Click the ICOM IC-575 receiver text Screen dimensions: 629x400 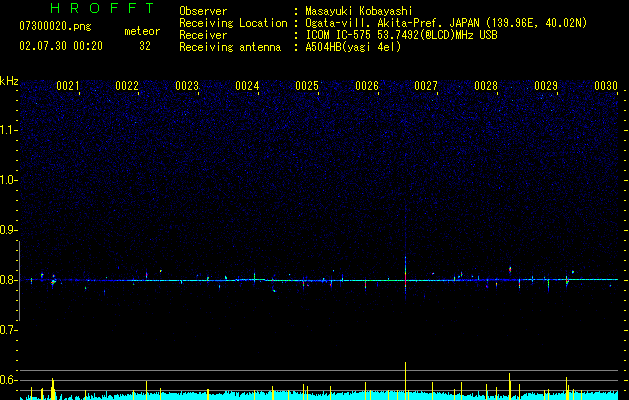[401, 35]
